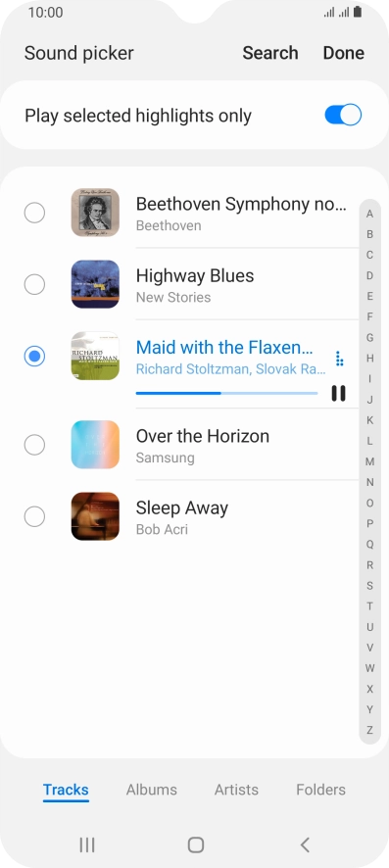Go to Android home screen button
The height and width of the screenshot is (868, 389).
pos(196,844)
